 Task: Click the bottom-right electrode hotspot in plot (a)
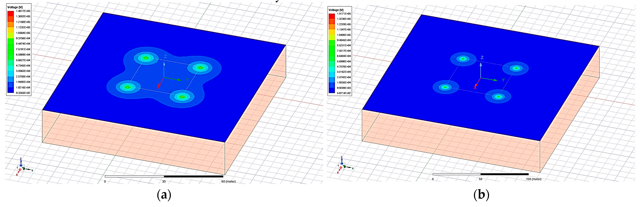pos(182,97)
